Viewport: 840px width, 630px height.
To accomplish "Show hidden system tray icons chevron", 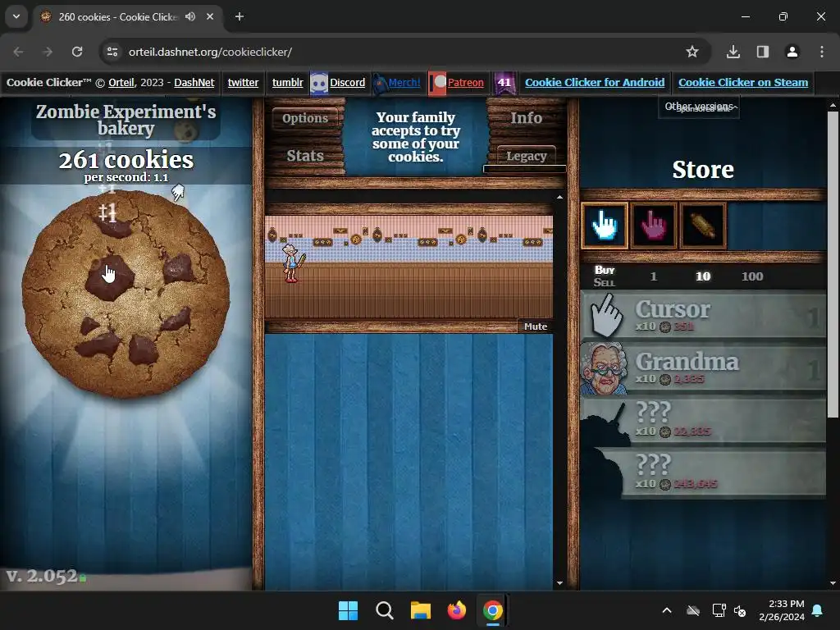I will (666, 610).
